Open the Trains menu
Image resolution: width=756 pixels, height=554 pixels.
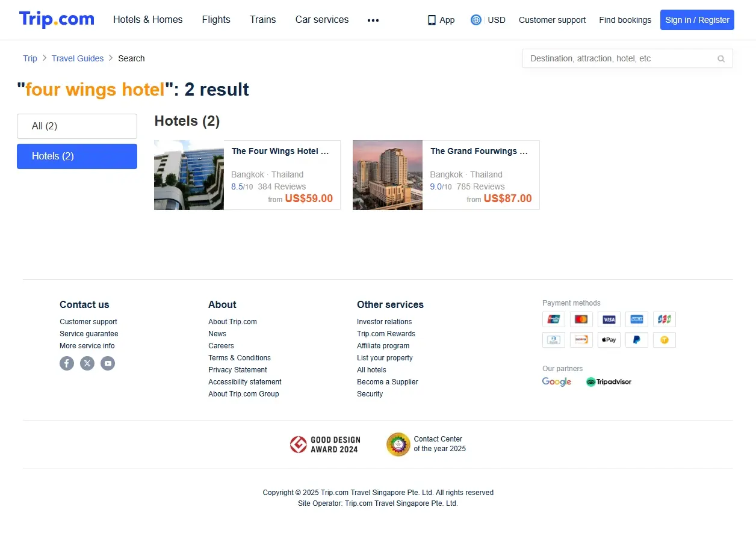tap(263, 20)
